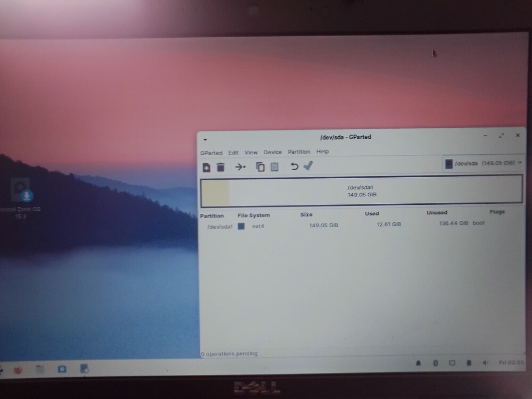This screenshot has width=532, height=399.
Task: Select the Paste Partition tool
Action: coord(273,167)
